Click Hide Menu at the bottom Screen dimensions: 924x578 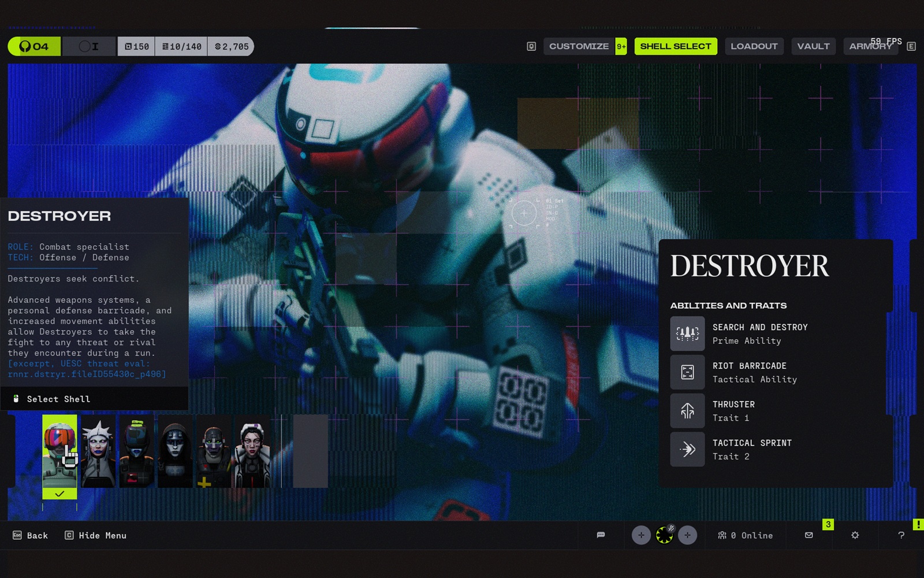(96, 535)
